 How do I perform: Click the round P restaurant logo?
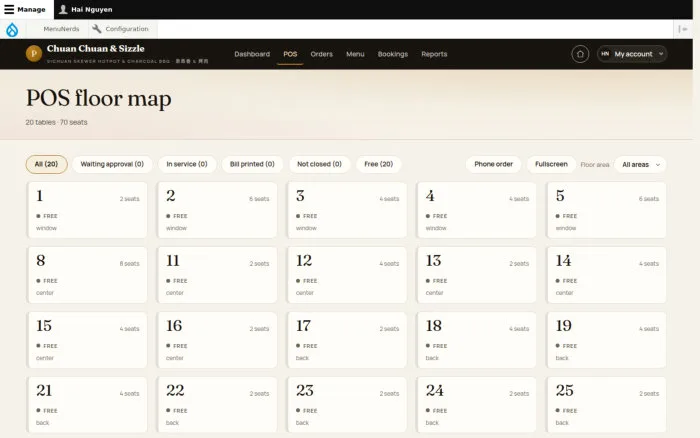coord(34,54)
